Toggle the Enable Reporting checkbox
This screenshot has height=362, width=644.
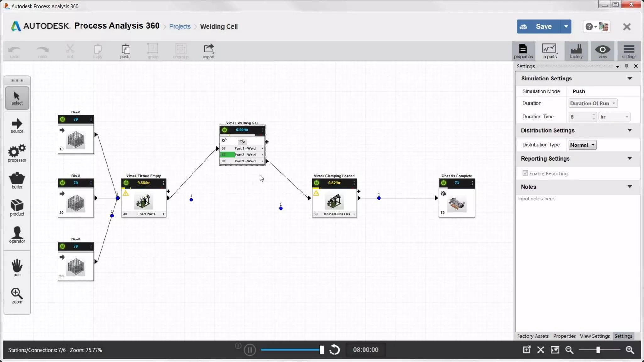(x=525, y=173)
